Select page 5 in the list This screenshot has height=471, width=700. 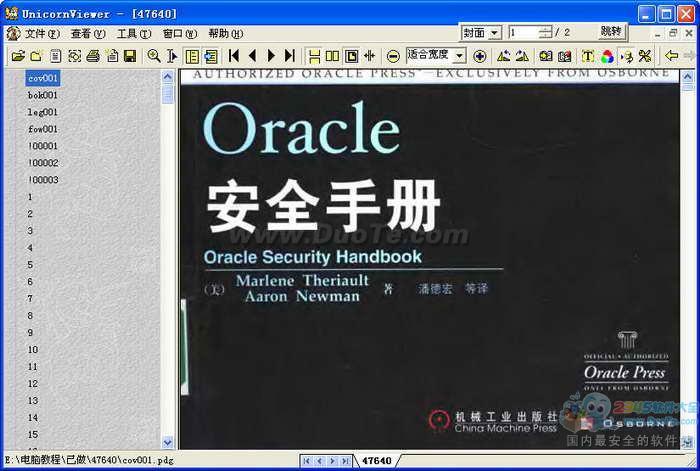coord(30,265)
